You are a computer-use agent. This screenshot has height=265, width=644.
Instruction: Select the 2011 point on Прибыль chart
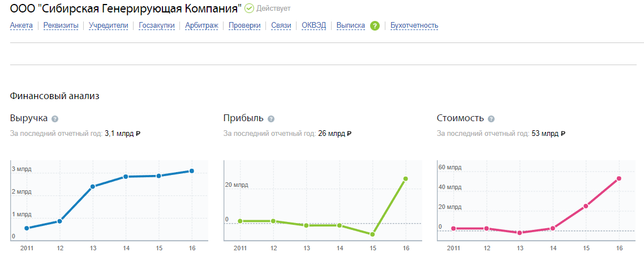pos(241,221)
